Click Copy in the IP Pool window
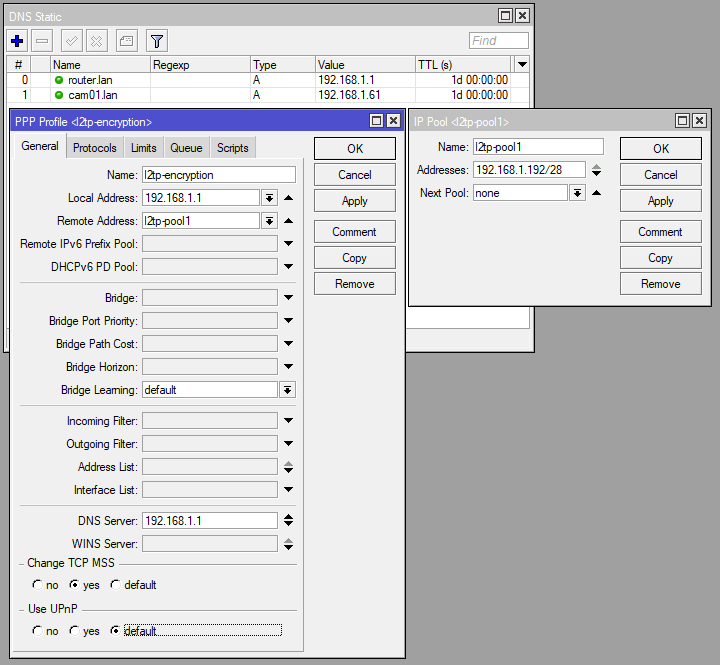 [x=661, y=258]
